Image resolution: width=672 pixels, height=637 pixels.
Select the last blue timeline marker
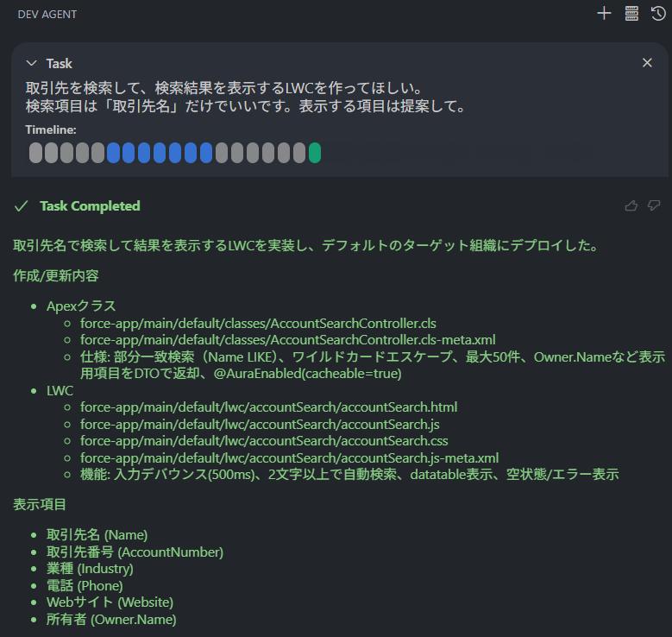click(206, 153)
